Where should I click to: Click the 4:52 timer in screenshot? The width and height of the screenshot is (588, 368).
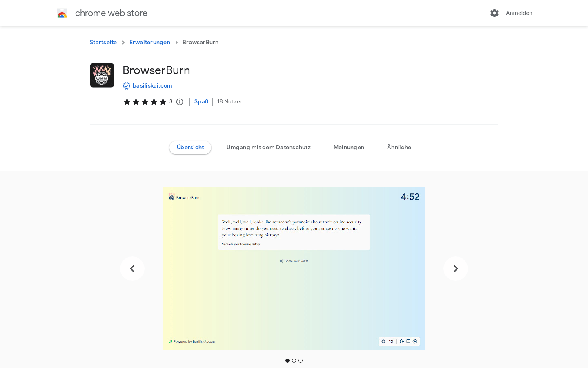410,197
